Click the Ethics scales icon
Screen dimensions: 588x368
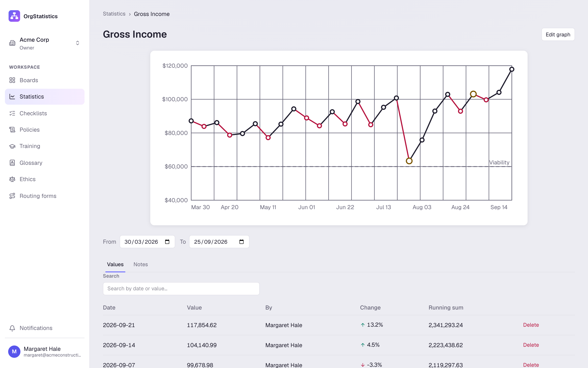click(12, 179)
